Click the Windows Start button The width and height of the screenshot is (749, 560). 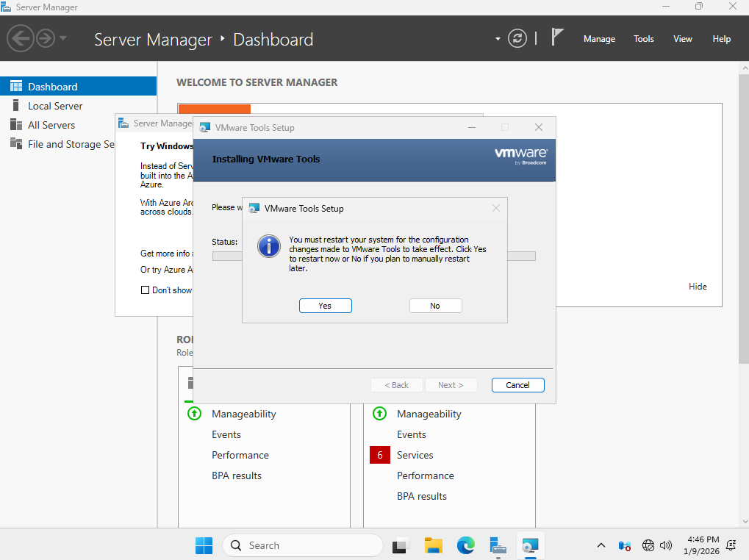(204, 545)
